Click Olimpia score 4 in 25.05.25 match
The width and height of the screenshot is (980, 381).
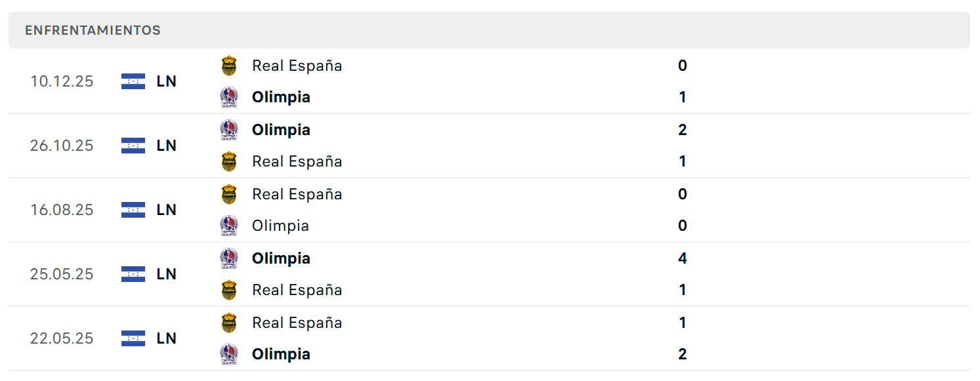point(683,258)
